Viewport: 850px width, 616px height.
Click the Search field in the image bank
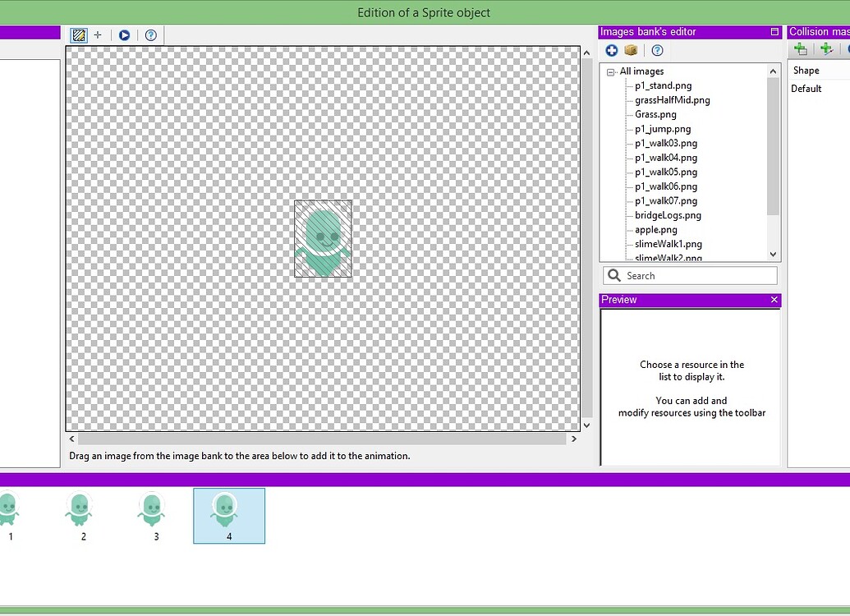tap(690, 275)
